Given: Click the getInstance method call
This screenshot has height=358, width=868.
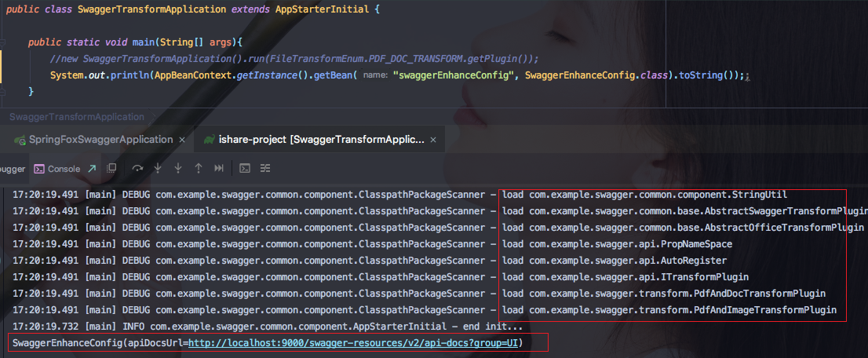Looking at the screenshot, I should 267,75.
